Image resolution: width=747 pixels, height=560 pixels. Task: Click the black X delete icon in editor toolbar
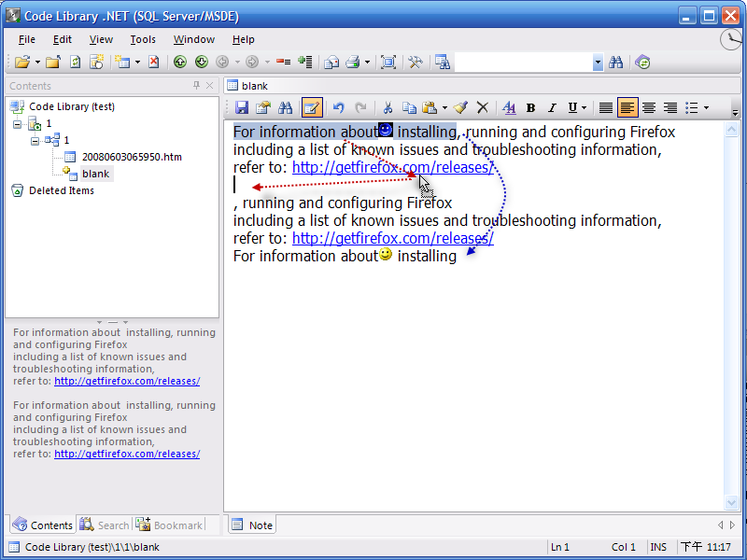[x=482, y=107]
